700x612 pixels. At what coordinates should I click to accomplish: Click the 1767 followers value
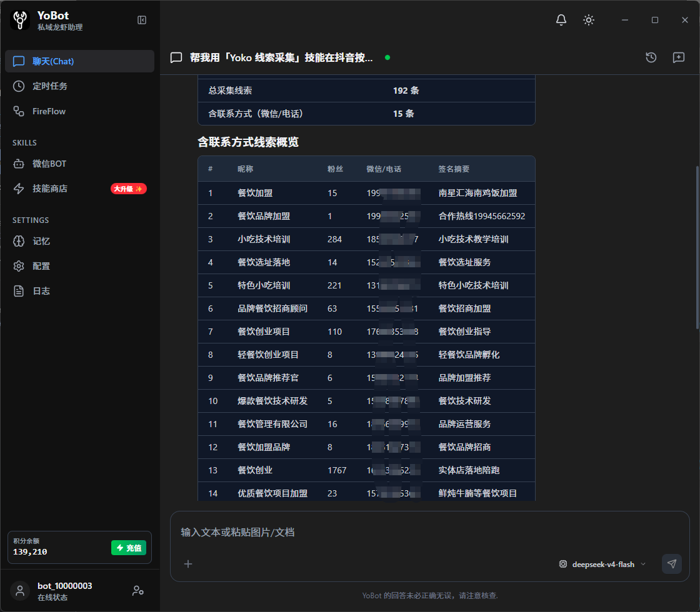click(x=337, y=471)
